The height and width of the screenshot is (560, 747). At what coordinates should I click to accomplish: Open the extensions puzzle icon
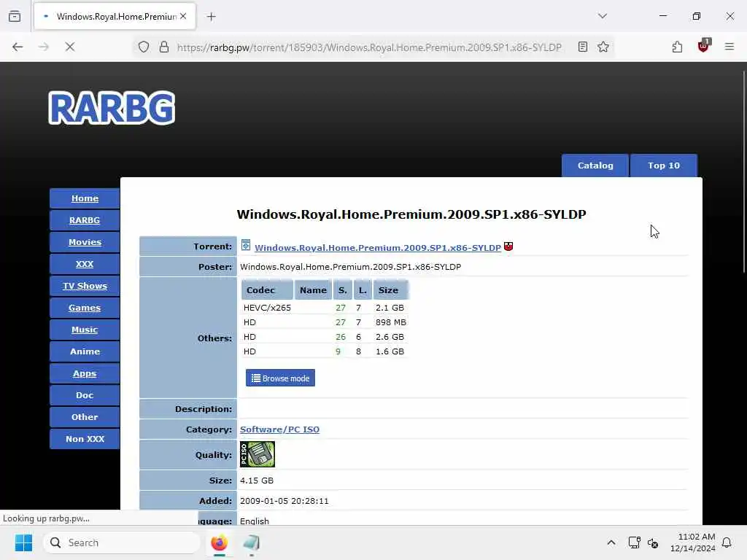coord(677,47)
